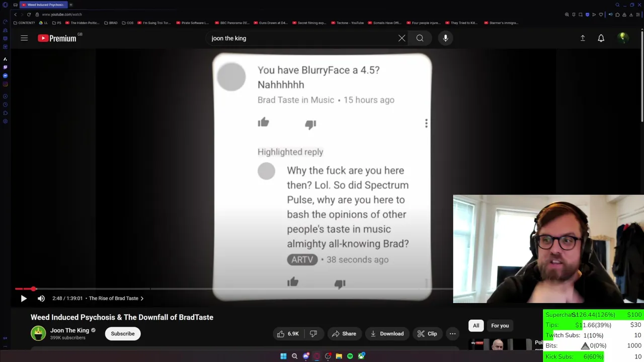Select the 'All' filter chip

pyautogui.click(x=476, y=326)
